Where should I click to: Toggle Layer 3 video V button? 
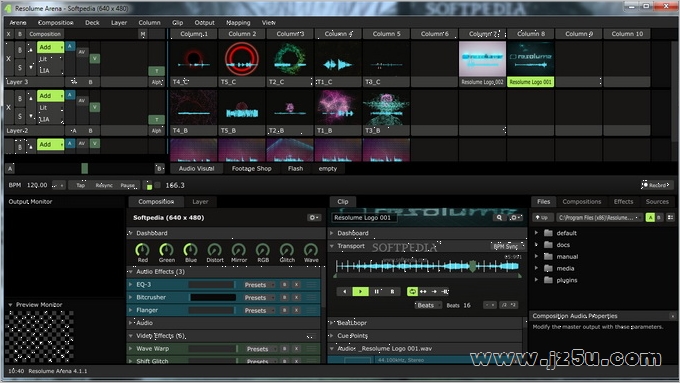click(95, 59)
